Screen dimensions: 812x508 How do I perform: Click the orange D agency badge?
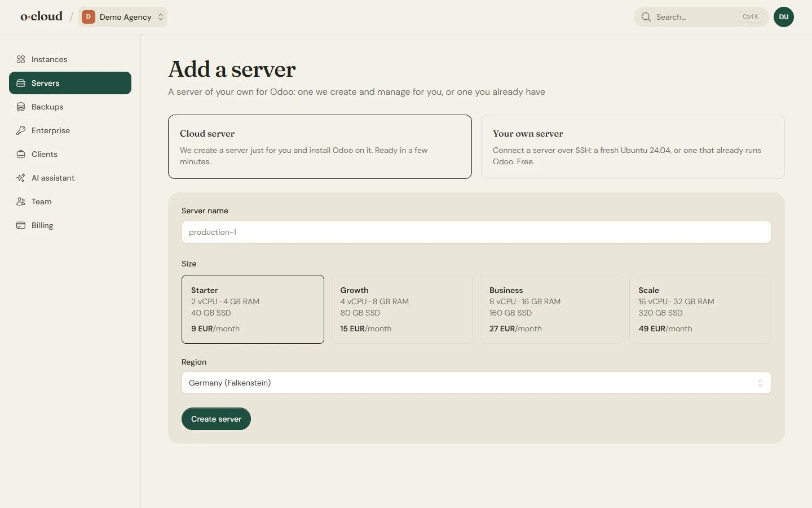[88, 17]
